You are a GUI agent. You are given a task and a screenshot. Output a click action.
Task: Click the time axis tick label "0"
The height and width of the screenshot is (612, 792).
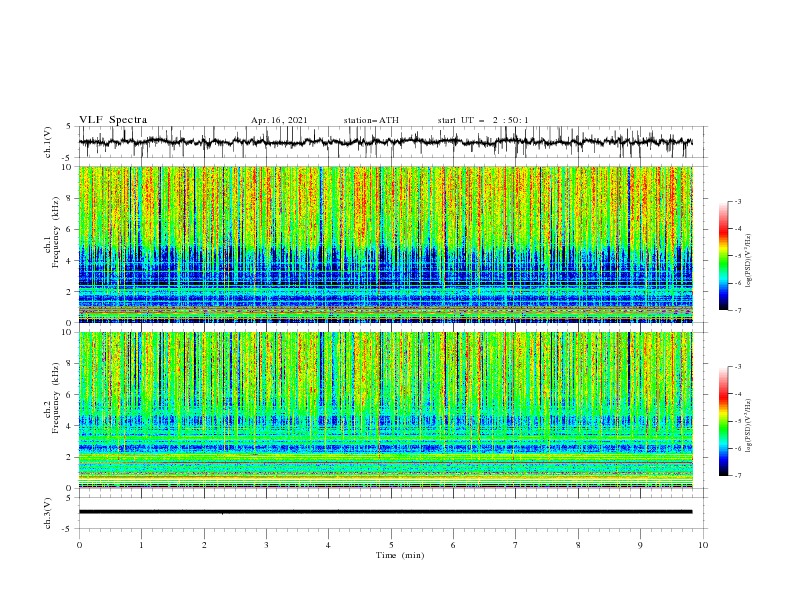pos(79,545)
